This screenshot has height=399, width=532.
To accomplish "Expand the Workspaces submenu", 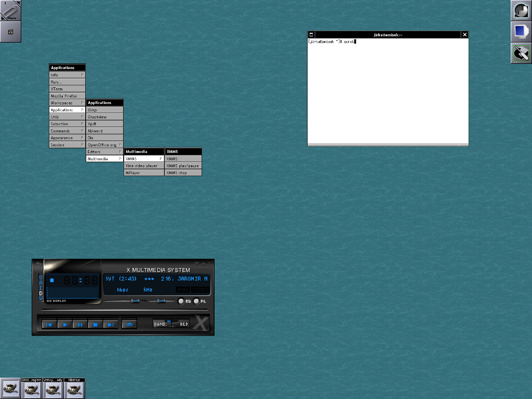I will (x=67, y=103).
